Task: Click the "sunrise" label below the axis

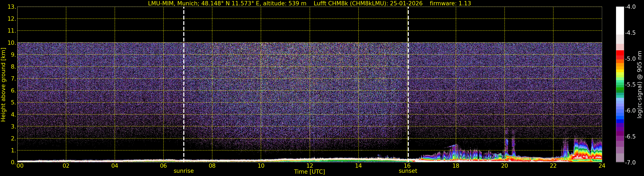Action: click(x=183, y=171)
